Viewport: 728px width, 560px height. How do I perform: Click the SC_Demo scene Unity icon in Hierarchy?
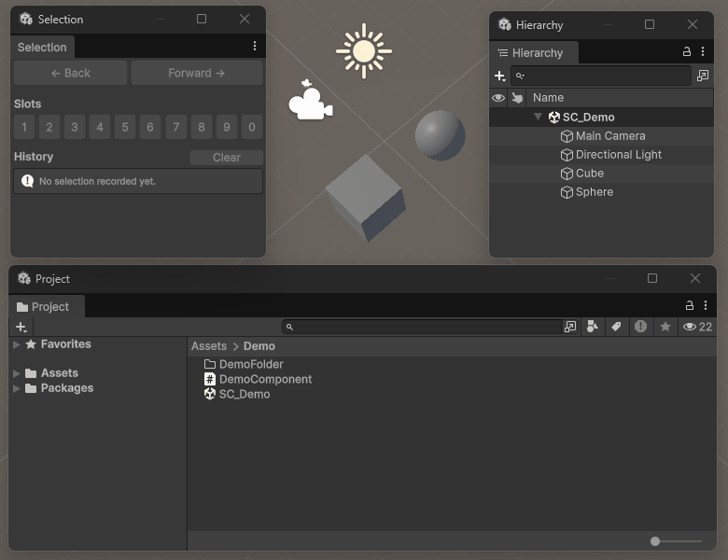coord(553,117)
